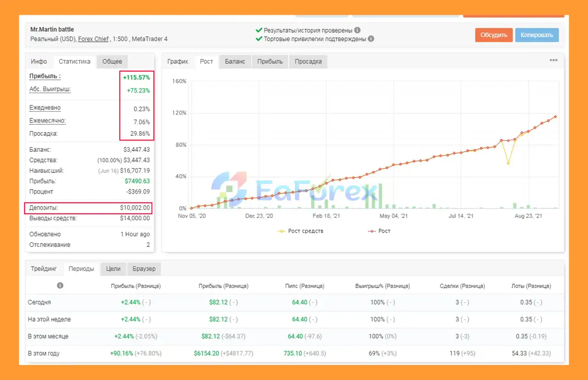The height and width of the screenshot is (380, 588).
Task: Show the 'Просадка' chart tab
Action: (308, 61)
